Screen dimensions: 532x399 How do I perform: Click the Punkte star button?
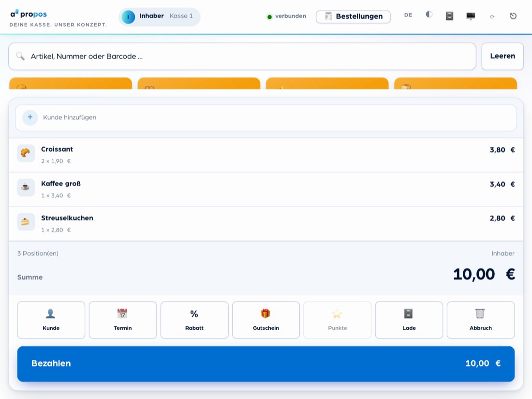338,320
